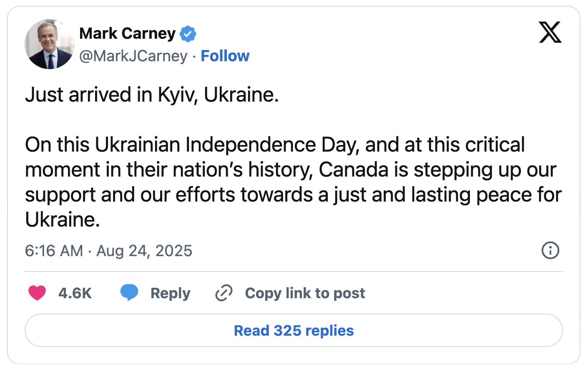
Task: Click the Mark Carney display name
Action: point(127,33)
